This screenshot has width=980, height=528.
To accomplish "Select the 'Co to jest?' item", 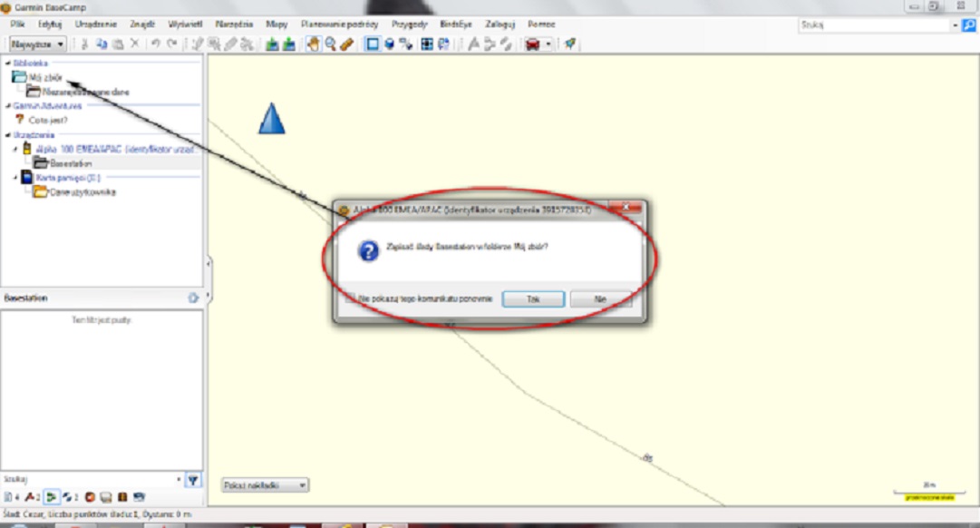I will coord(47,120).
